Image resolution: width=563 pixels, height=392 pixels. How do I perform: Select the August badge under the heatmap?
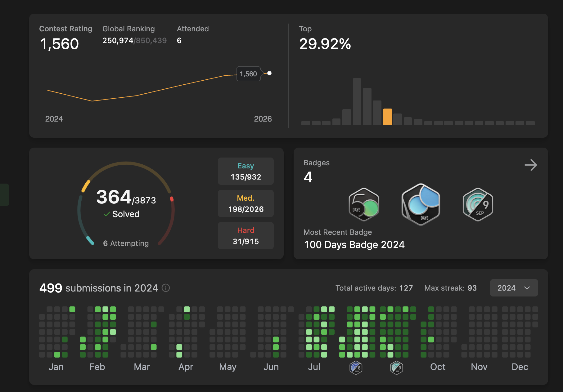pos(356,367)
